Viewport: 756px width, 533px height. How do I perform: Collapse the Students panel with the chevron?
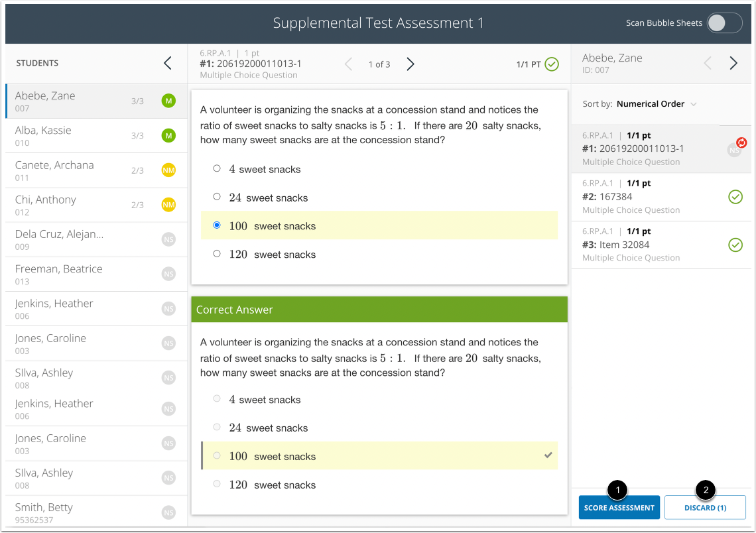(x=168, y=63)
